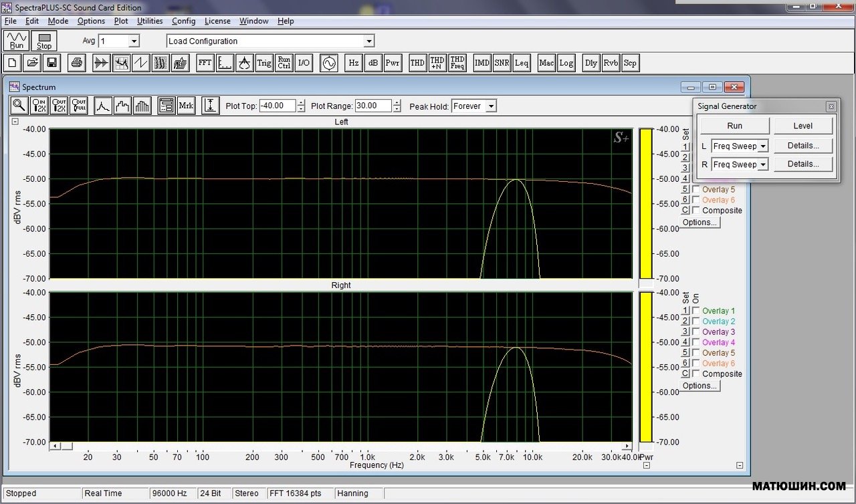Click the signal generator sine wave icon
The height and width of the screenshot is (504, 856).
[x=328, y=63]
